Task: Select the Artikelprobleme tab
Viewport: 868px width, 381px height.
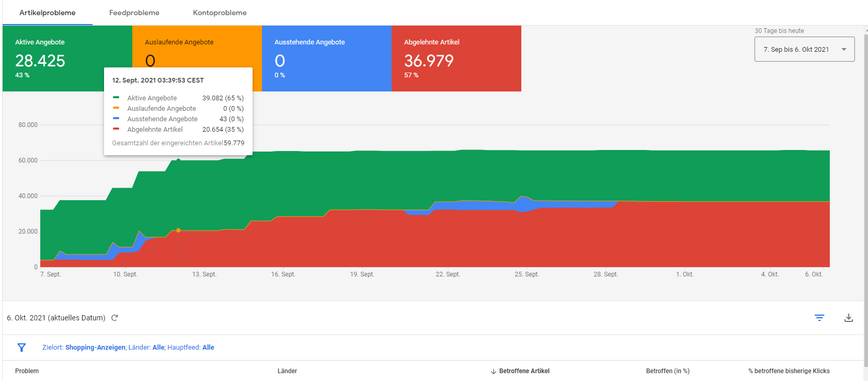Action: [48, 13]
